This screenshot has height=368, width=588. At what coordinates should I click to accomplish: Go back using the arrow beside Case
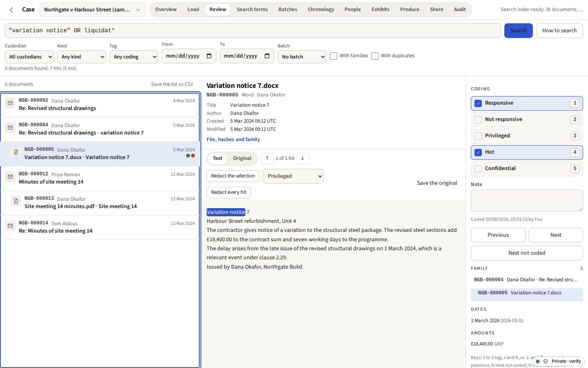coord(11,9)
